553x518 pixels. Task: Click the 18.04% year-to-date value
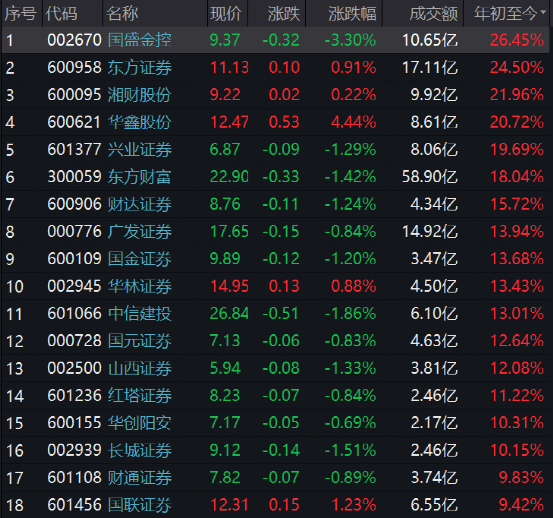pos(517,177)
